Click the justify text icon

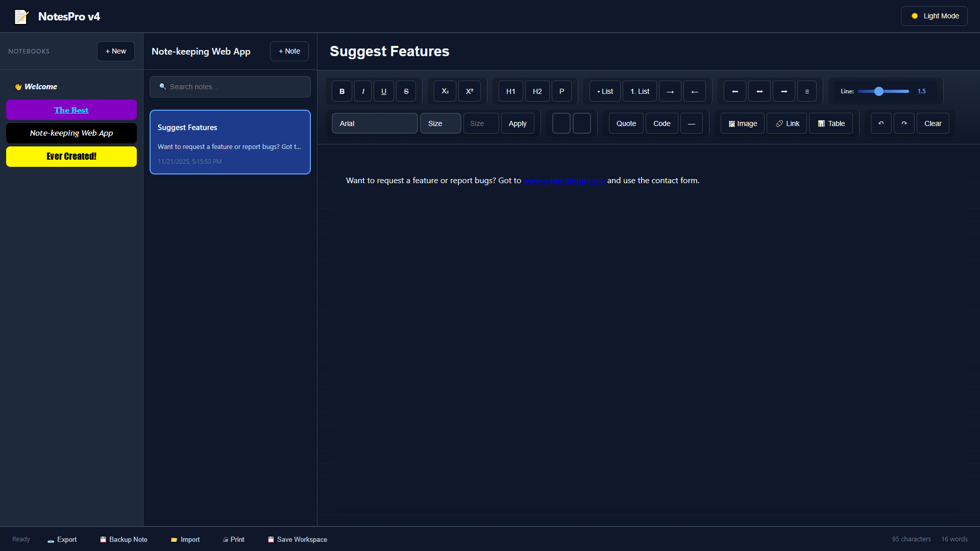[807, 91]
